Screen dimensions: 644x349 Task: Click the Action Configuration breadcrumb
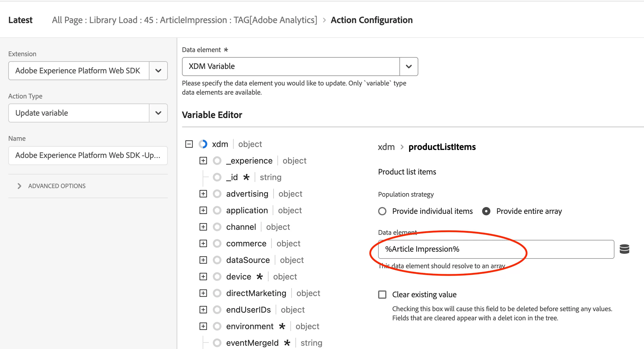pyautogui.click(x=372, y=20)
